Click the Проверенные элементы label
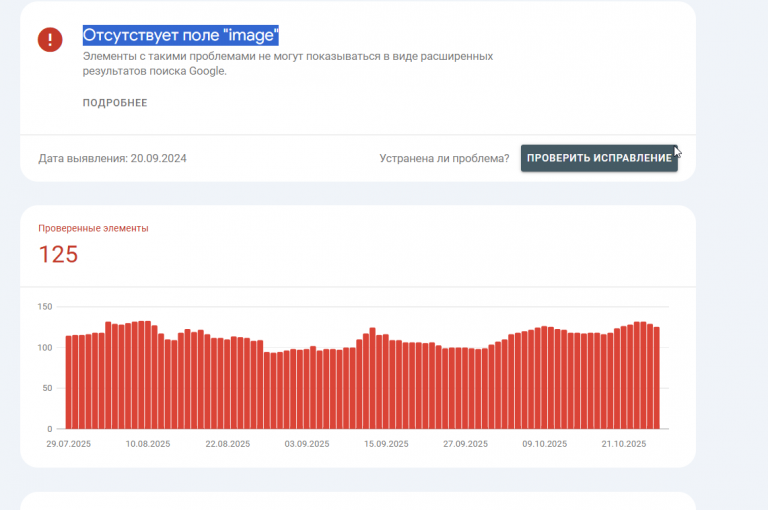Viewport: 768px width, 510px height. click(x=93, y=228)
